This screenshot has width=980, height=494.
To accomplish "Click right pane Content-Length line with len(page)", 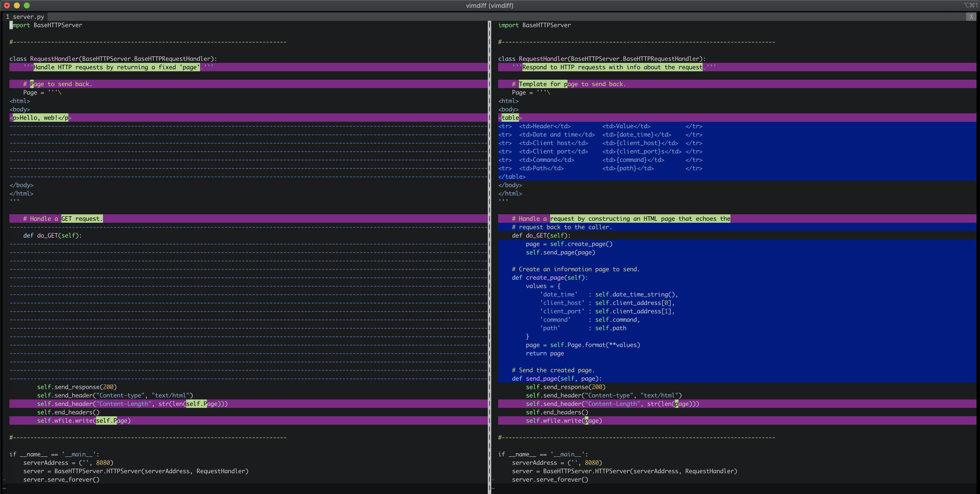I will click(x=613, y=404).
